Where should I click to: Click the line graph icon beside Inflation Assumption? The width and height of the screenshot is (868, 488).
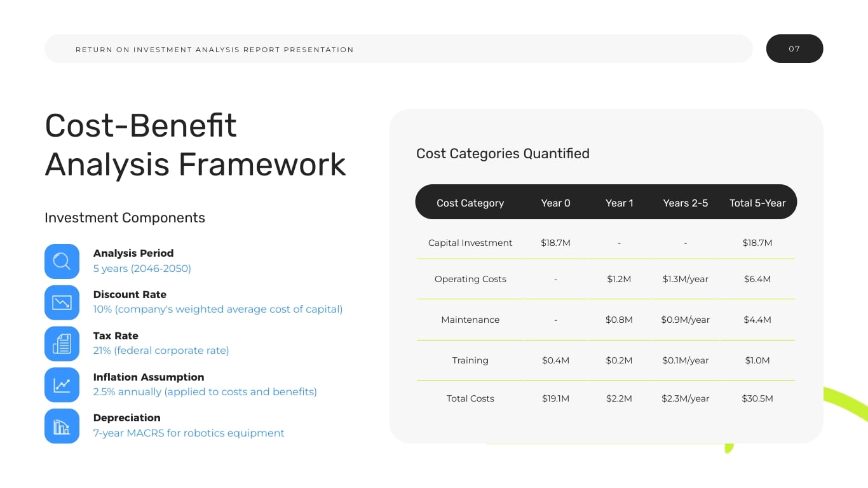[x=62, y=385]
